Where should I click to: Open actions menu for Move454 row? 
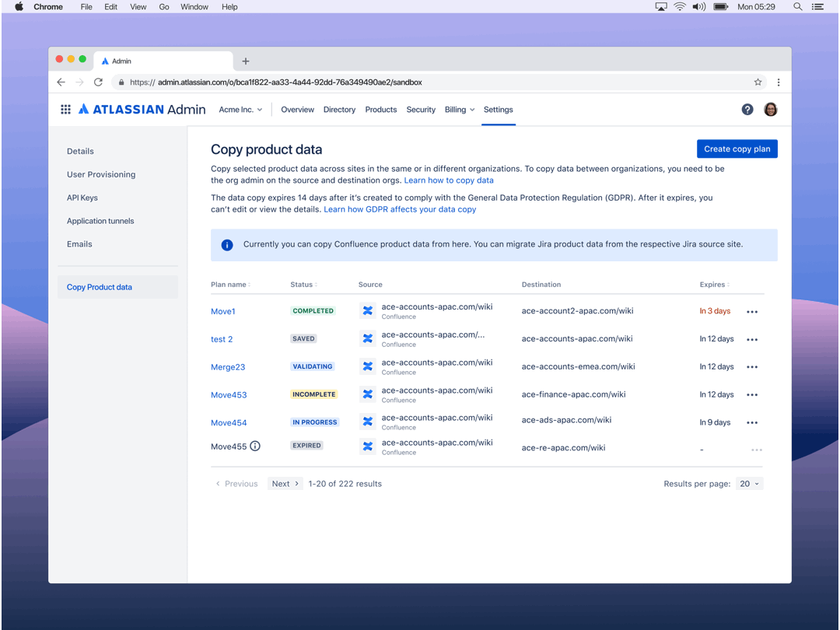tap(752, 422)
